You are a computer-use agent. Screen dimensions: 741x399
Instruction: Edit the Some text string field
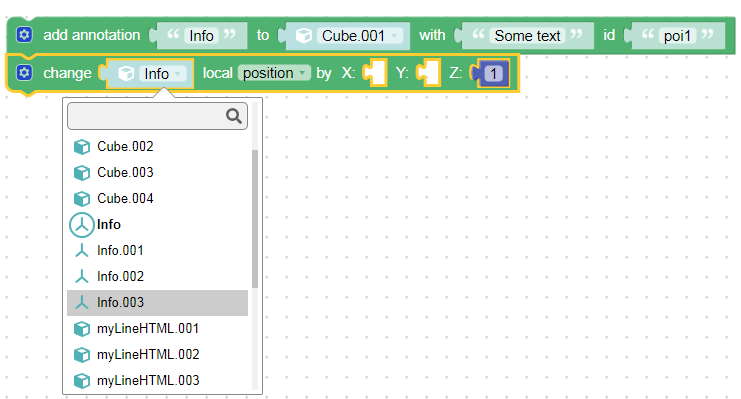pyautogui.click(x=527, y=36)
